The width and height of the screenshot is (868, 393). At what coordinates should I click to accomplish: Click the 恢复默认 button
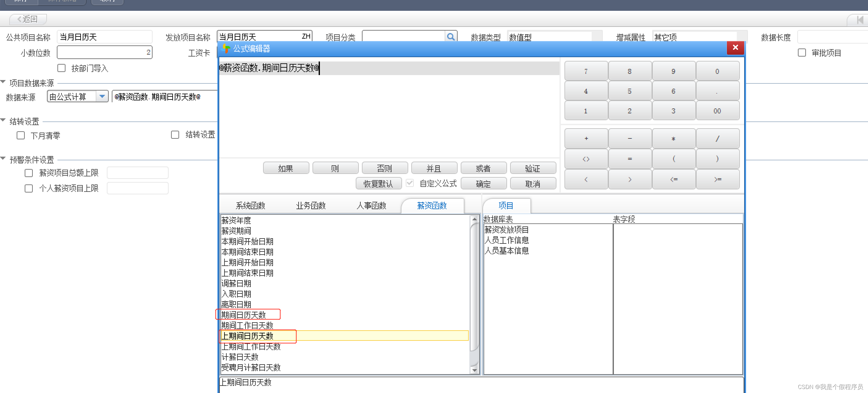coord(378,183)
